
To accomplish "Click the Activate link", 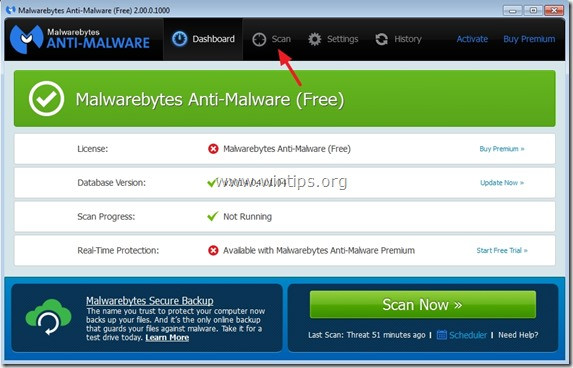I will 472,39.
